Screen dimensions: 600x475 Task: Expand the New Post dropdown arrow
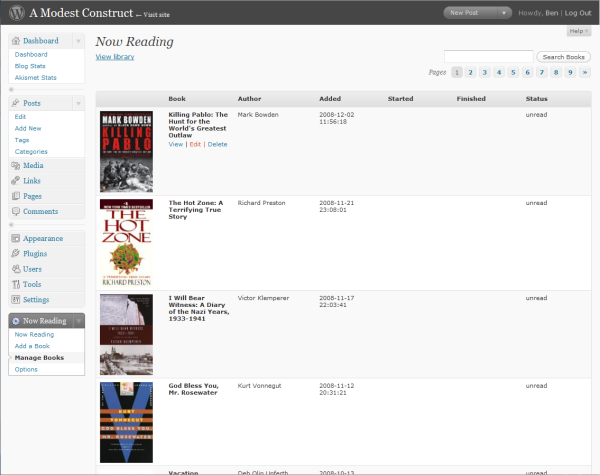[x=503, y=13]
